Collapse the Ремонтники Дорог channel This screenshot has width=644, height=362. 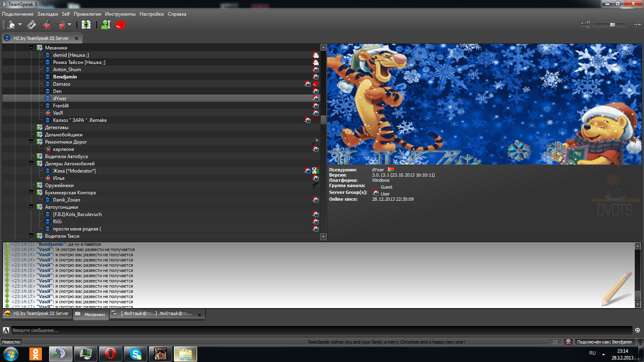pyautogui.click(x=31, y=142)
